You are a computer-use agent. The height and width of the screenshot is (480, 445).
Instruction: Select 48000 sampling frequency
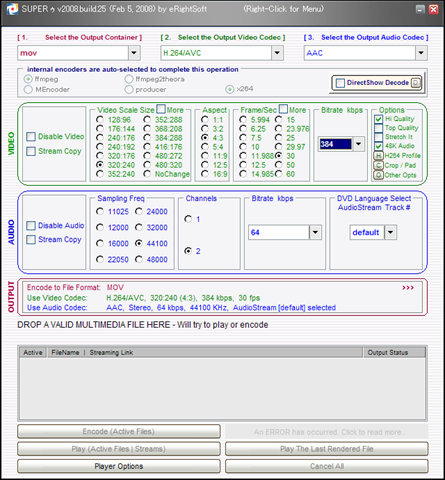pyautogui.click(x=139, y=259)
